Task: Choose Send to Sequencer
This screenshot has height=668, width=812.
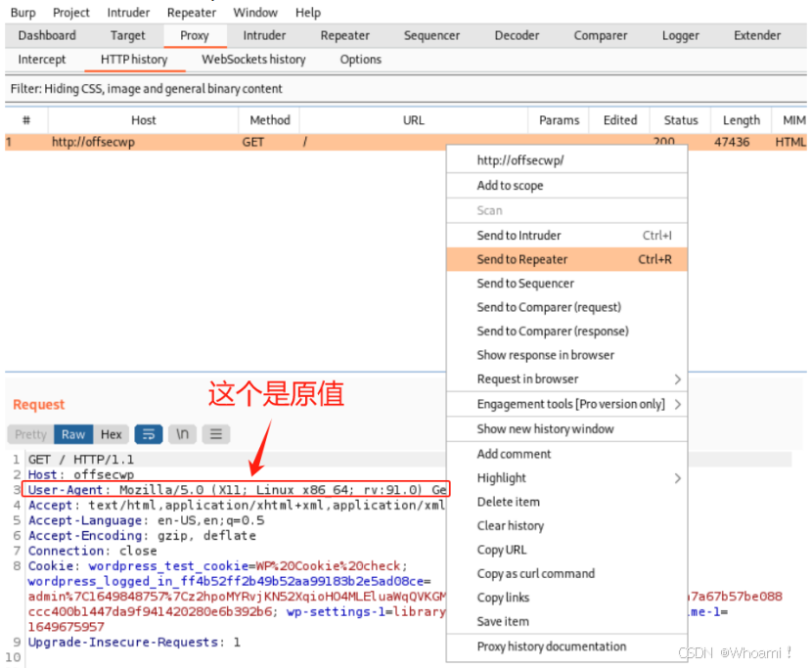Action: 567,284
